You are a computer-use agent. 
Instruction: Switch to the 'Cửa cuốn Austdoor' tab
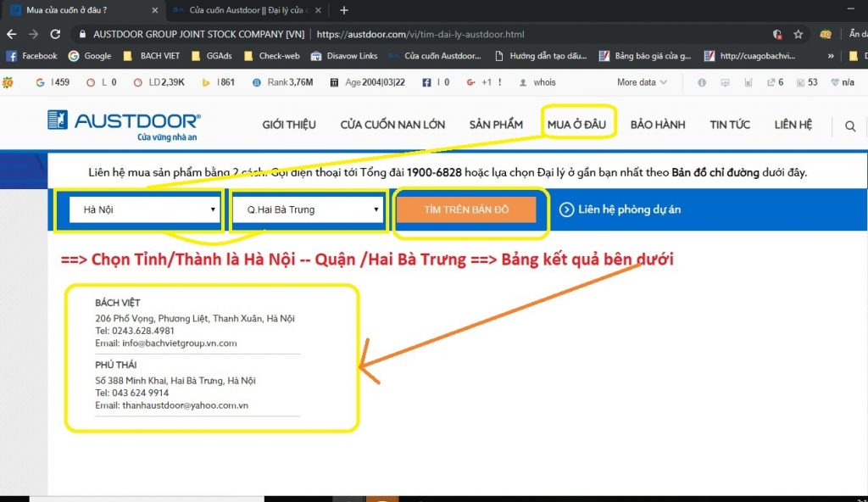pos(247,10)
